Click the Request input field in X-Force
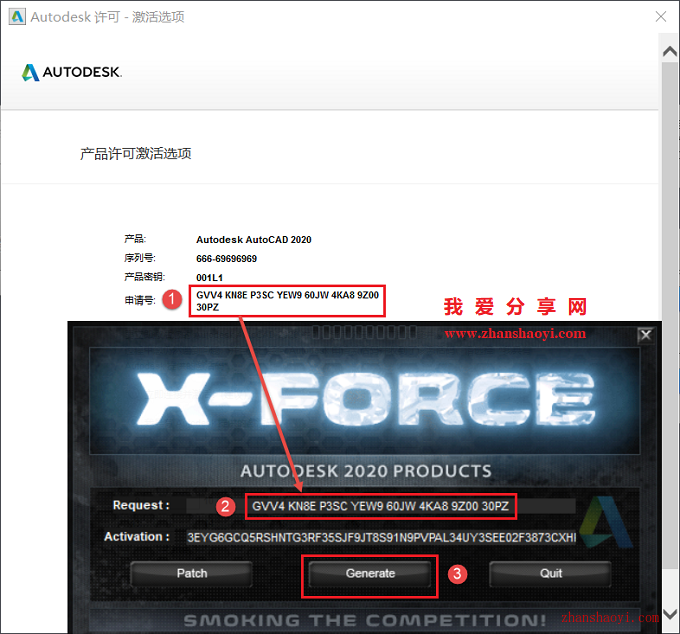 click(381, 506)
